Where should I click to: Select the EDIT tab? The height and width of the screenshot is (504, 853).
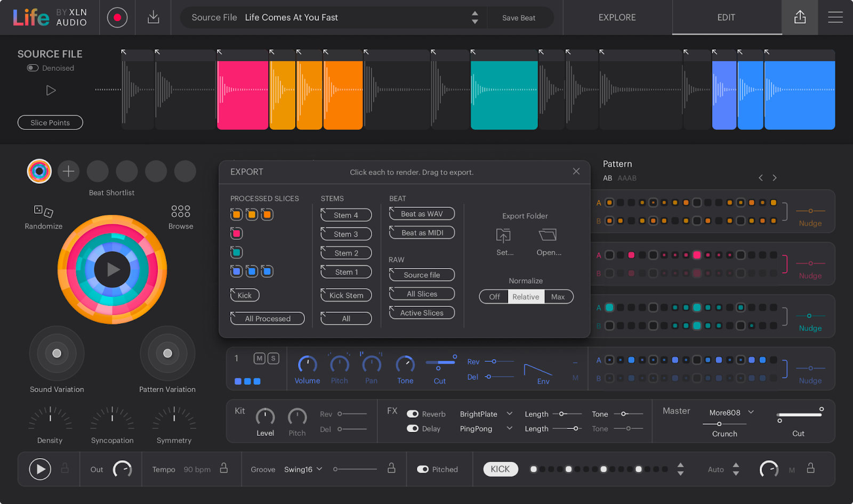click(726, 17)
